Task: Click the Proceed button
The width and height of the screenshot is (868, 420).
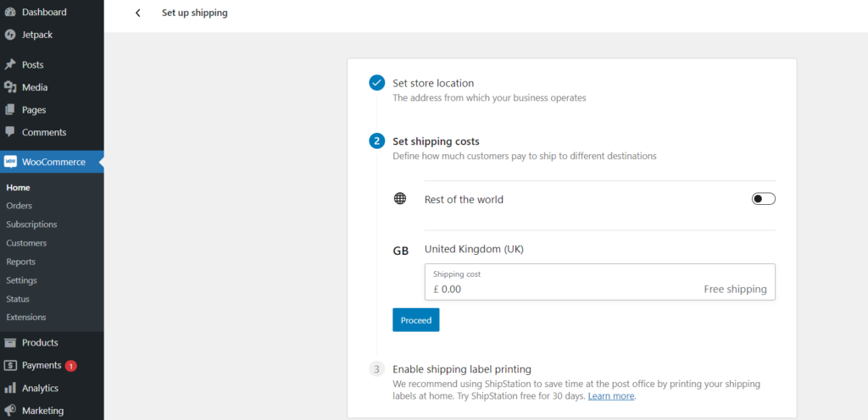Action: 415,320
